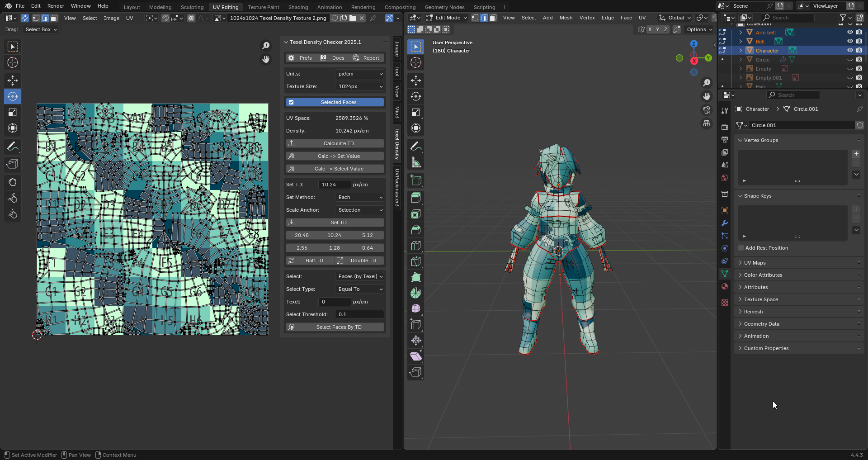Click the Grab tool in UV editor

(13, 182)
